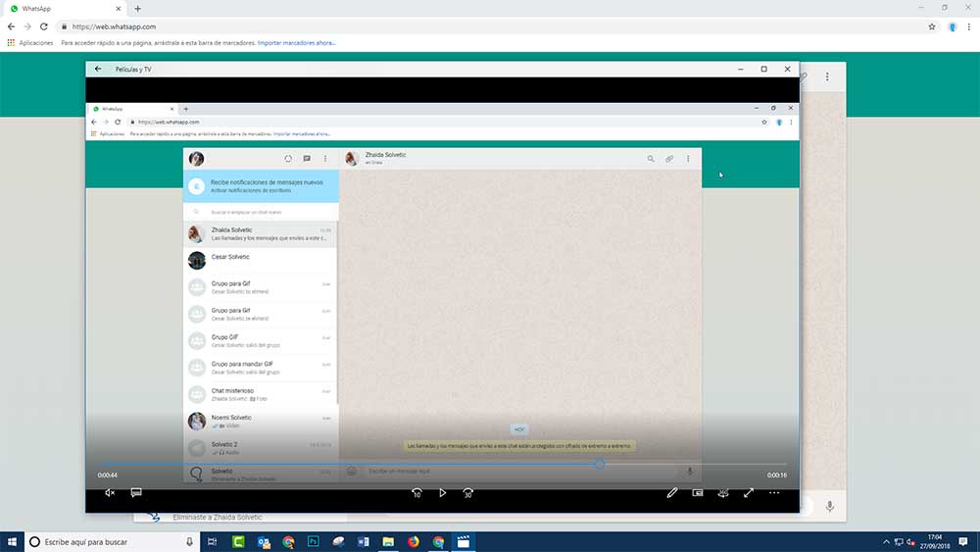
Task: Expand hidden system tray icons
Action: (x=886, y=542)
